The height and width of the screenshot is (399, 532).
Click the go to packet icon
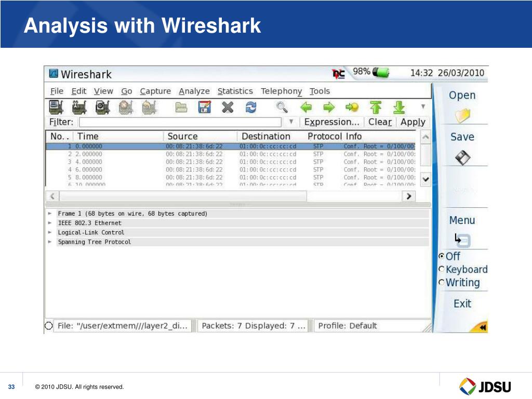click(352, 108)
